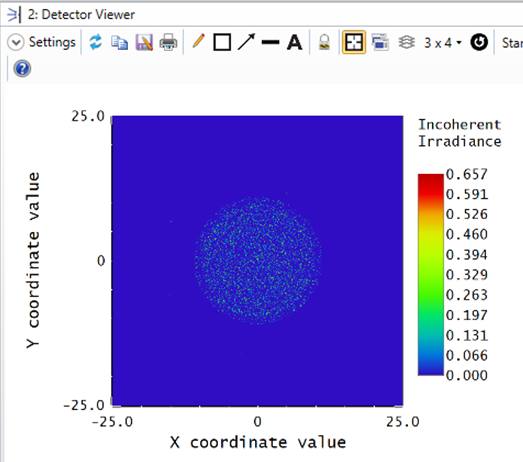Select the arrow drawing tool
Viewport: 523px width, 462px height.
246,42
